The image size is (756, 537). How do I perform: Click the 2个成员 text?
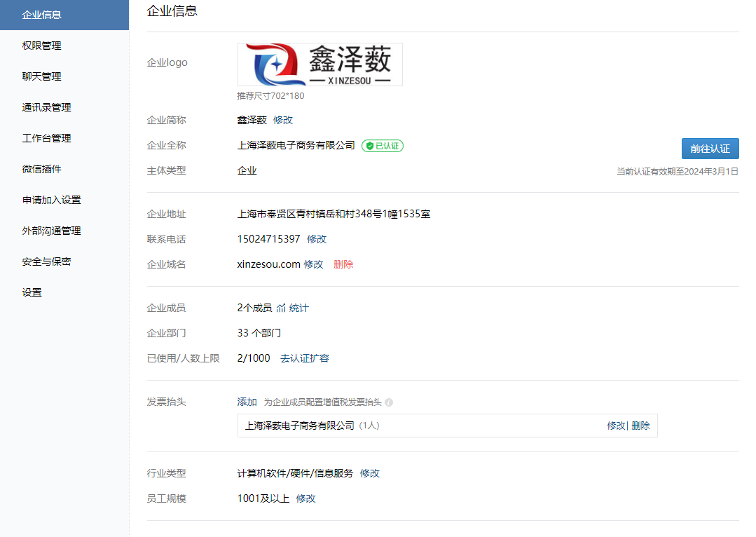point(254,308)
